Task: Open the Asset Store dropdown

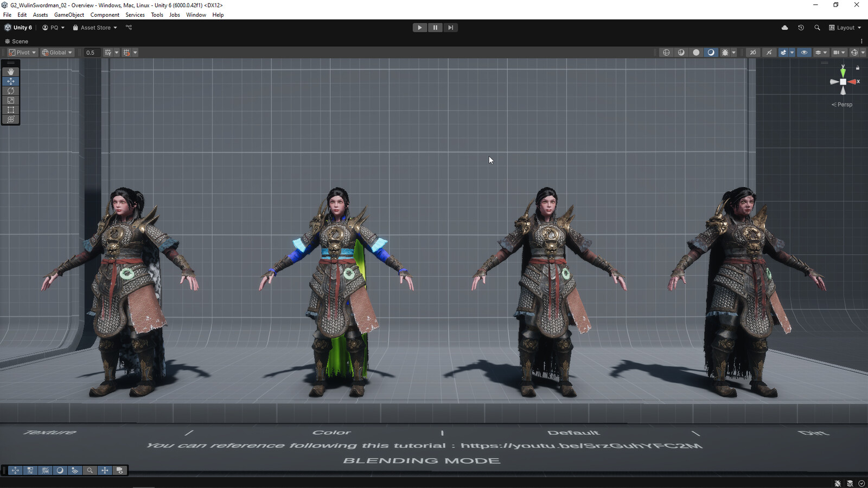Action: tap(95, 28)
